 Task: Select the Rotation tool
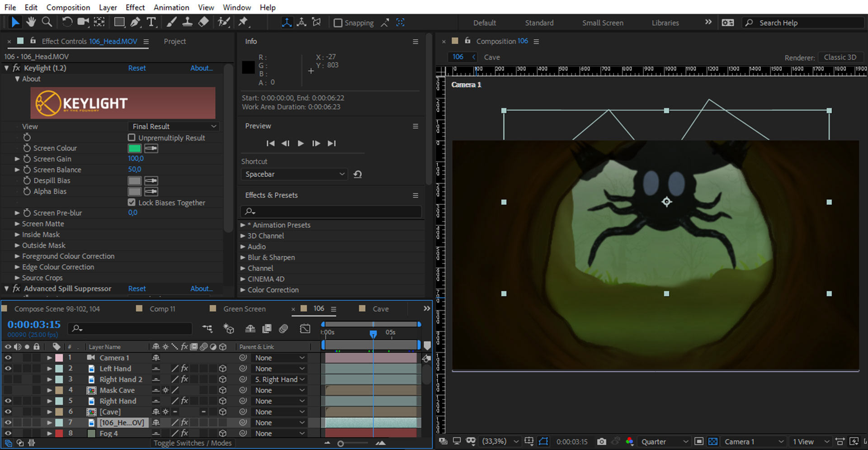coord(67,22)
